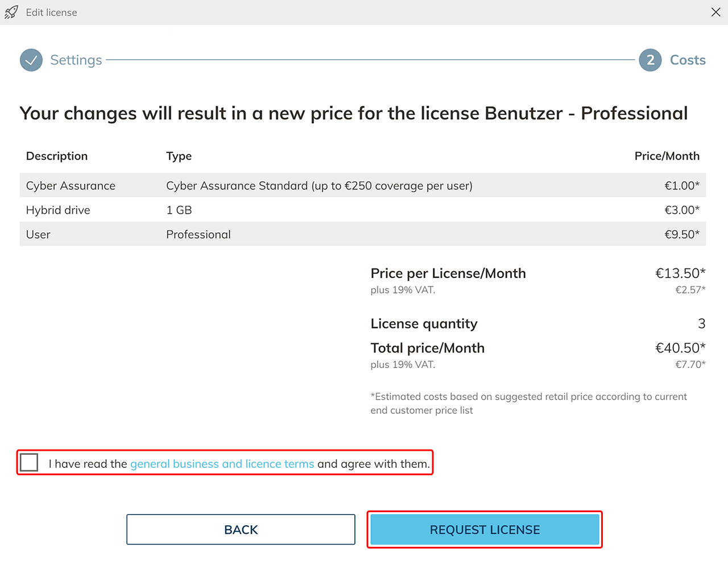This screenshot has width=728, height=569.
Task: Click the rocket icon in title bar
Action: point(11,13)
